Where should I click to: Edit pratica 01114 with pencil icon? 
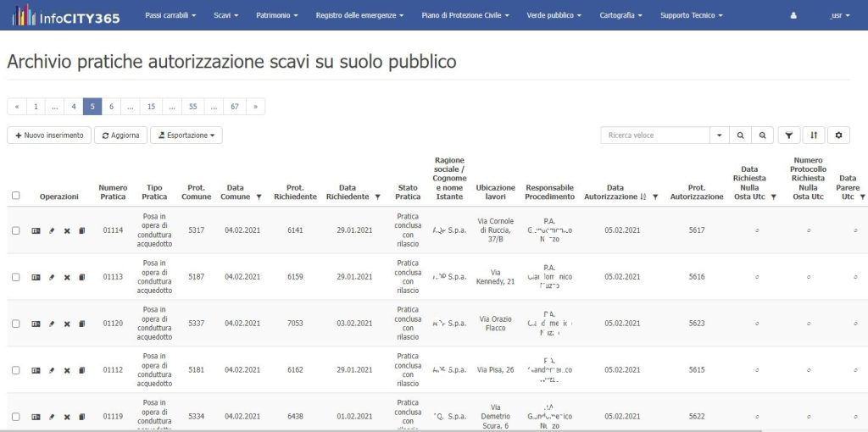tap(52, 230)
